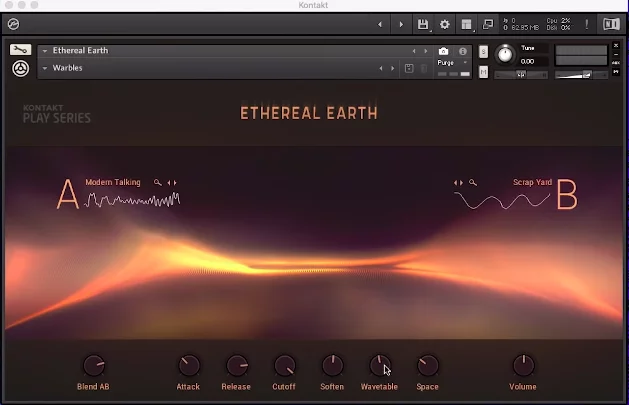
Task: Click the pan slider under Tune
Action: point(521,75)
